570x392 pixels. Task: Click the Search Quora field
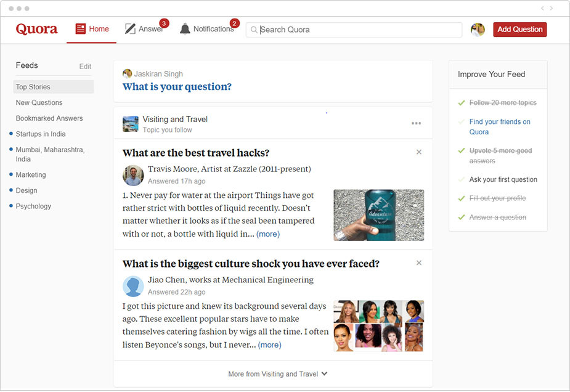coord(357,30)
